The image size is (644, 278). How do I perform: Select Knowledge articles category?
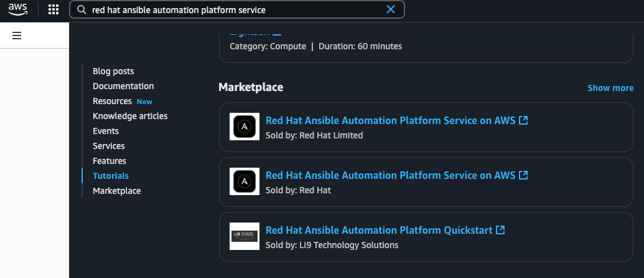tap(130, 116)
